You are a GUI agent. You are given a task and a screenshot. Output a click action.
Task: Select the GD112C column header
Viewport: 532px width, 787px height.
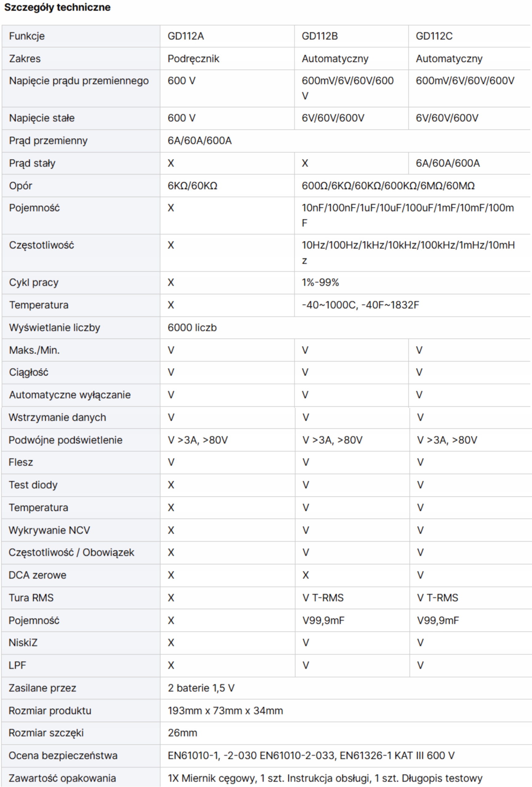434,36
